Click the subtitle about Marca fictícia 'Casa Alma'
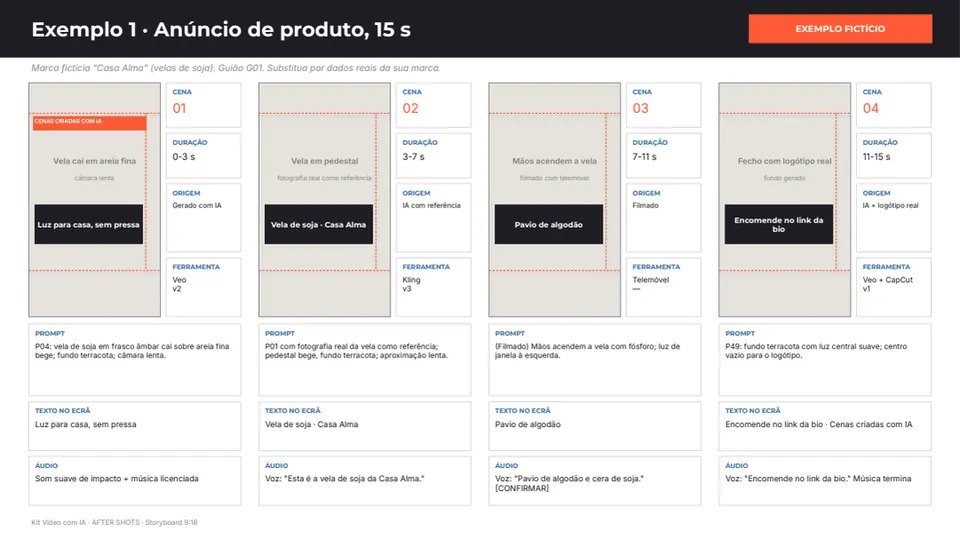960x540 pixels. click(x=236, y=68)
